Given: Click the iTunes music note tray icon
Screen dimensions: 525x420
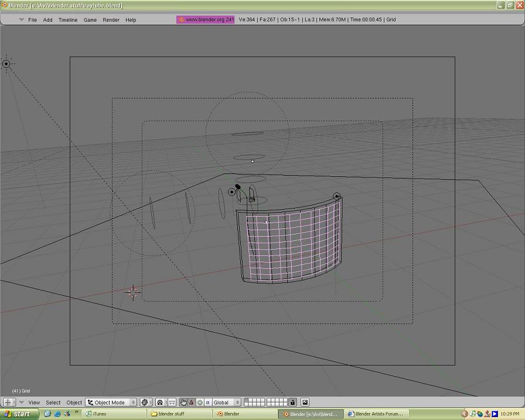Looking at the screenshot, I should coord(473,414).
